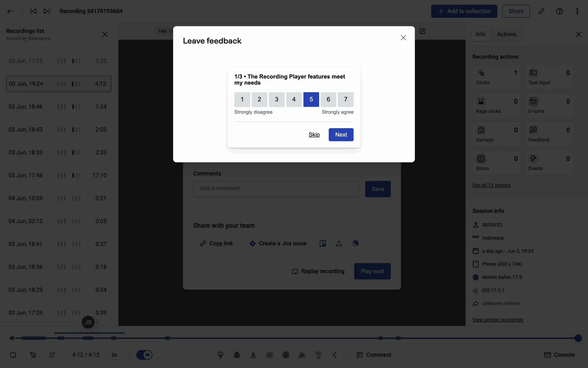Switch to the Actions tab
This screenshot has width=588, height=368.
coord(507,34)
